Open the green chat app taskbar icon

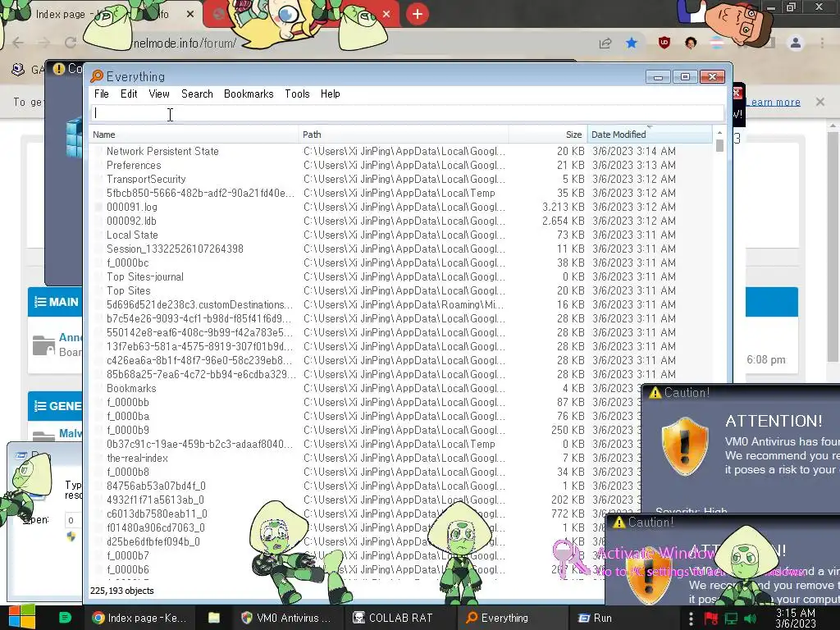(65, 618)
